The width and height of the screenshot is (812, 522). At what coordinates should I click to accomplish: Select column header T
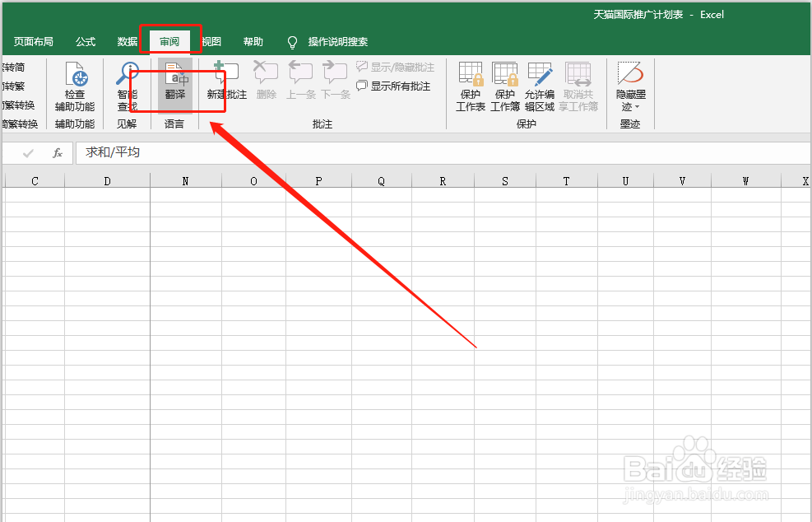566,179
